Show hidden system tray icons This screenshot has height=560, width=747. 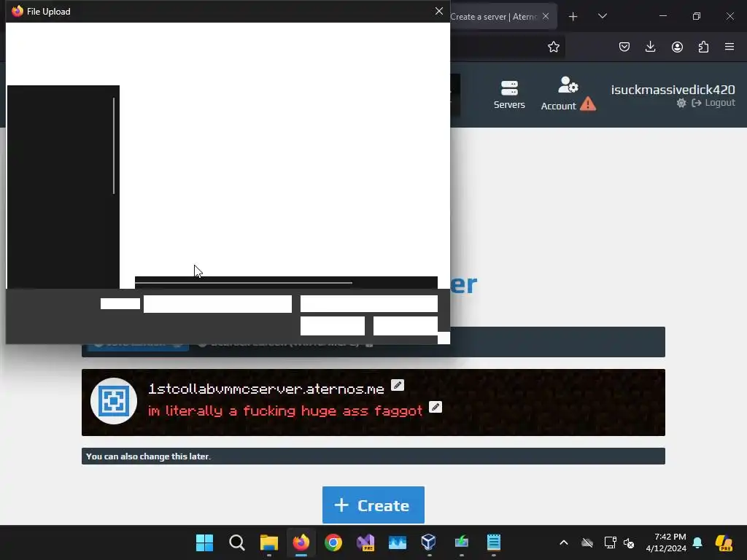564,542
